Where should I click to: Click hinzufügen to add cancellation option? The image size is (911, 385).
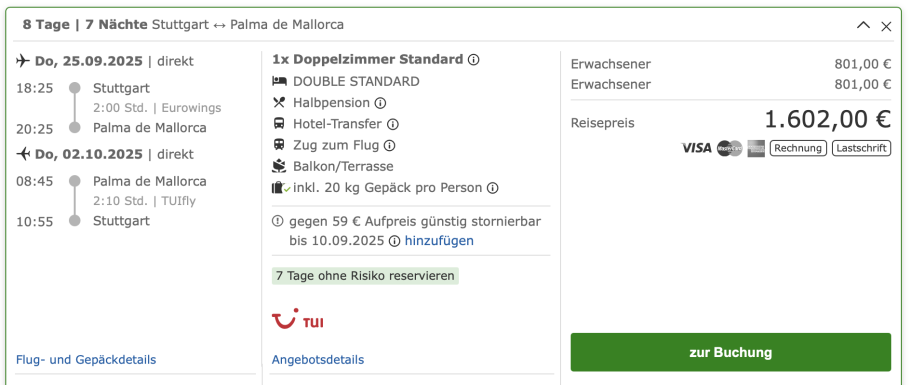point(439,240)
